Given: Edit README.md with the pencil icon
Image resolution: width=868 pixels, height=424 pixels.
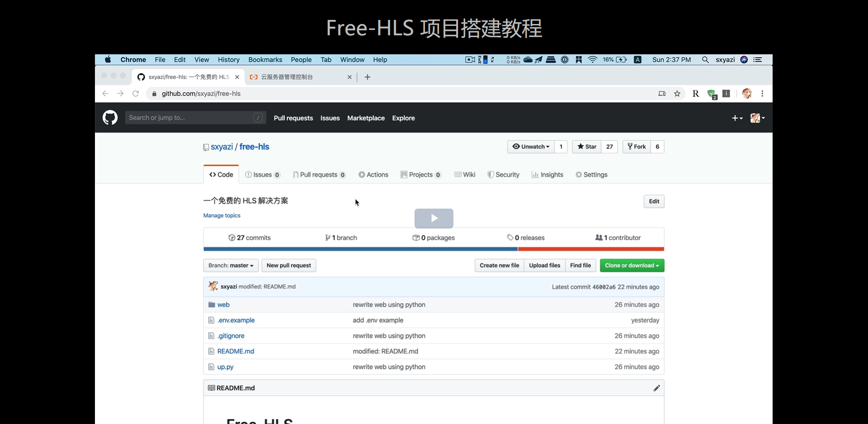Looking at the screenshot, I should coord(656,388).
